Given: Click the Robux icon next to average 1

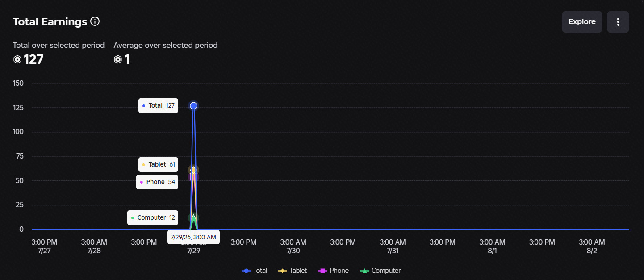Looking at the screenshot, I should [x=118, y=59].
